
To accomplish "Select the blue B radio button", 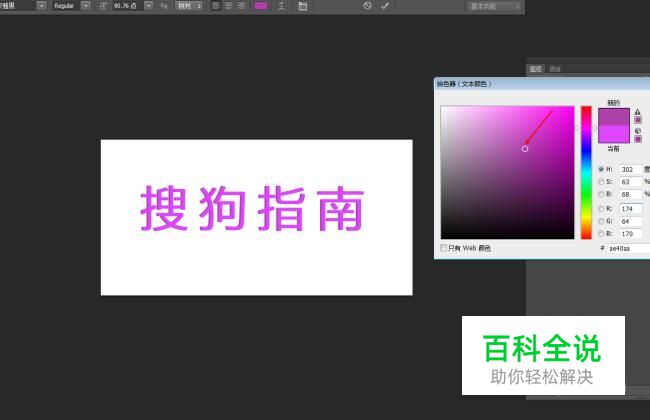I will (x=601, y=233).
